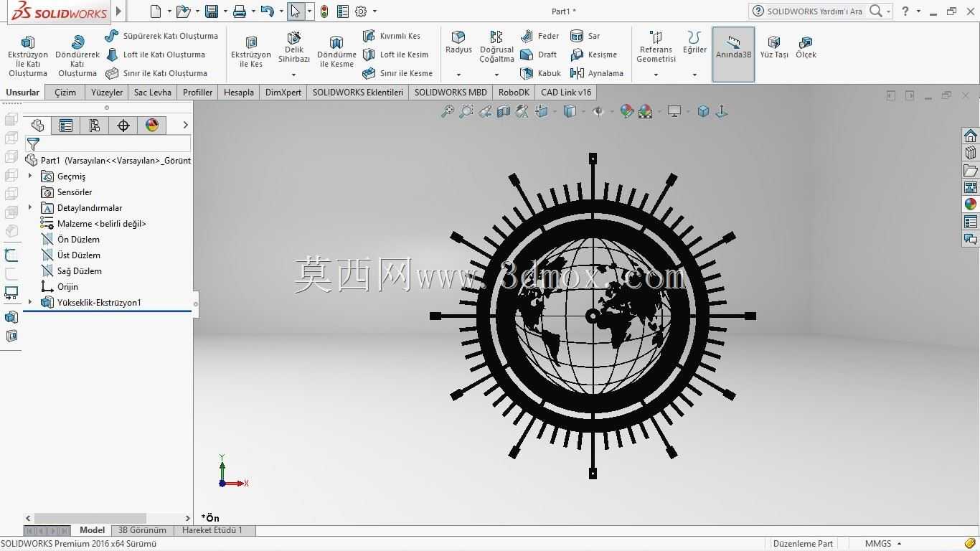The height and width of the screenshot is (551, 980).
Task: Click Doğrusal Çoğaltma pattern tool
Action: pos(496,47)
